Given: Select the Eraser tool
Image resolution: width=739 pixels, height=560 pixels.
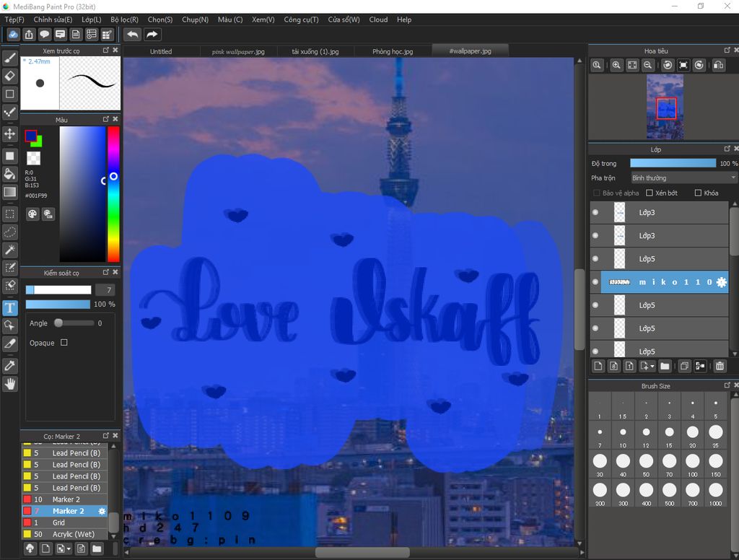Looking at the screenshot, I should coord(9,76).
